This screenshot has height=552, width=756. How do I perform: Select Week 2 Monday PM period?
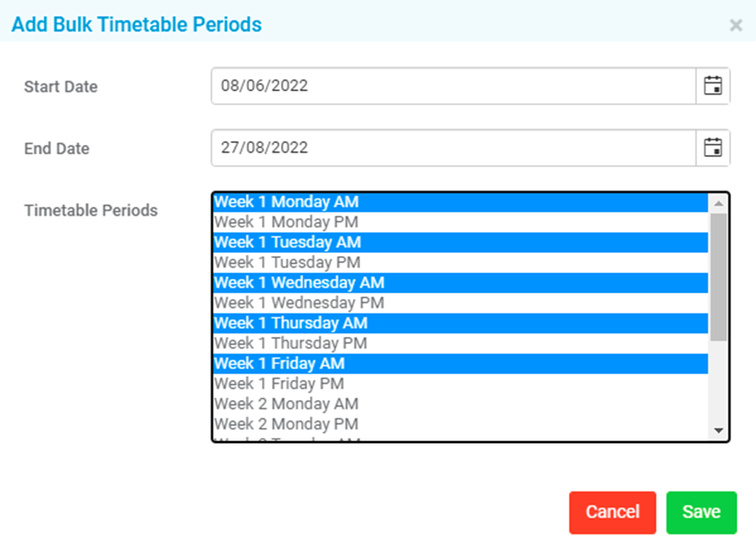pos(461,424)
